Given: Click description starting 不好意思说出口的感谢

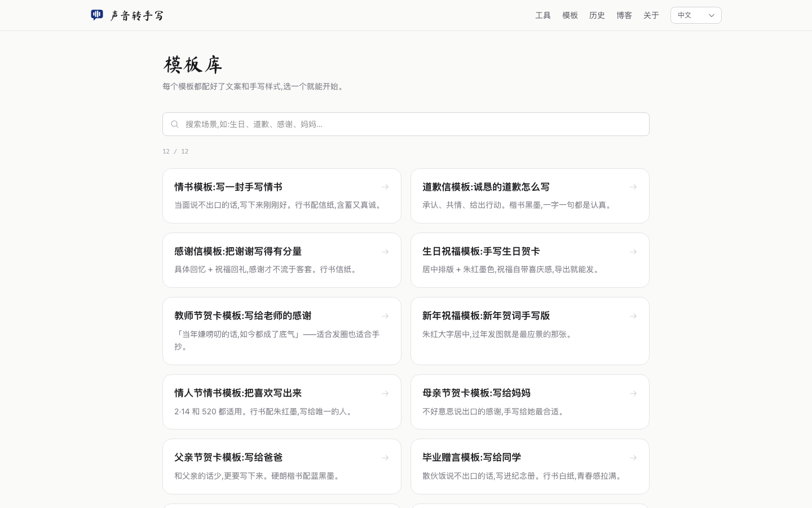Looking at the screenshot, I should (495, 411).
